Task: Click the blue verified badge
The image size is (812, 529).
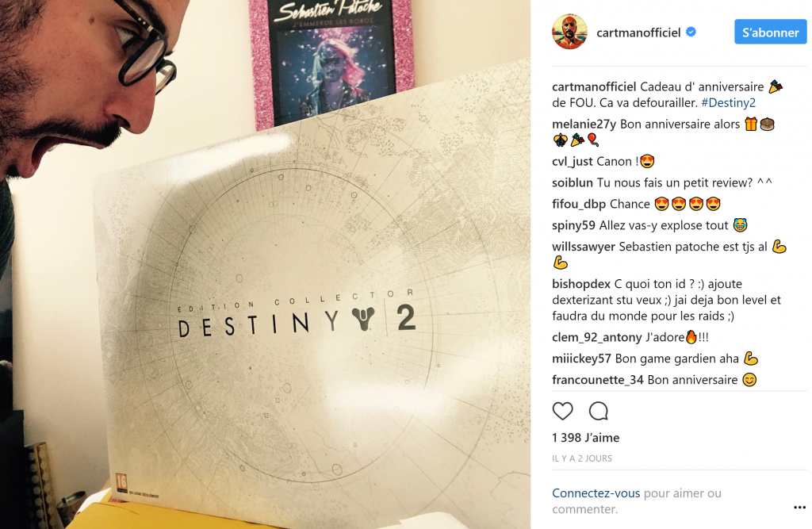Action: 691,33
